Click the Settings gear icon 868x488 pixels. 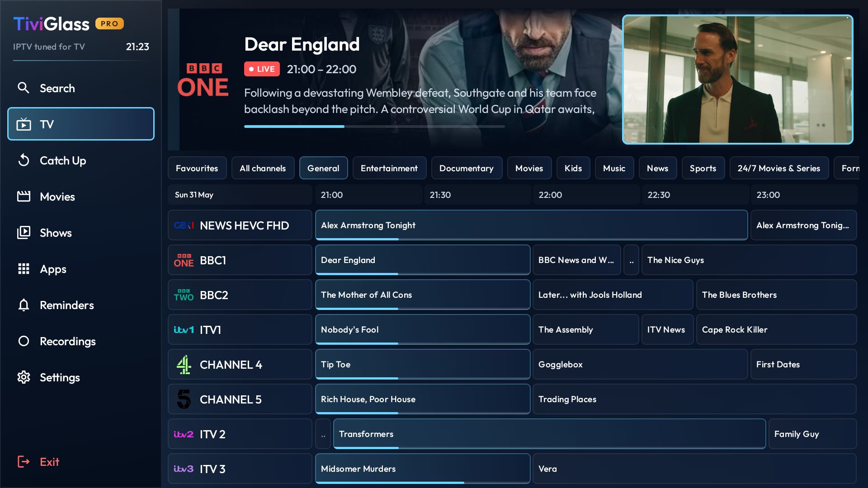(24, 377)
